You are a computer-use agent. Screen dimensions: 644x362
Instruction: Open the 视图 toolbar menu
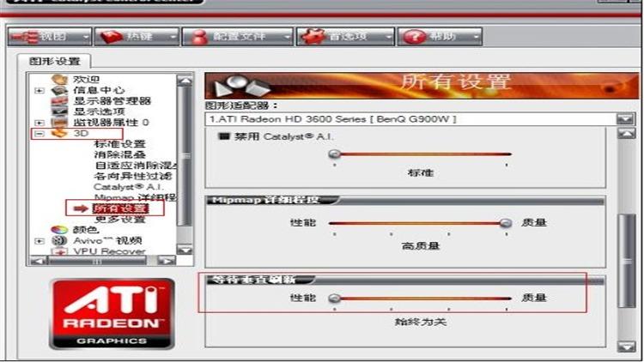[x=49, y=37]
